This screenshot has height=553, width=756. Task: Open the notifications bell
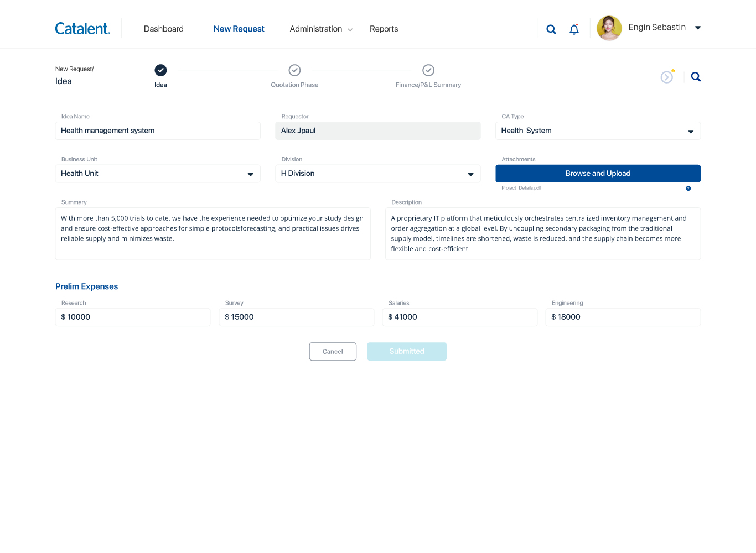coord(574,29)
